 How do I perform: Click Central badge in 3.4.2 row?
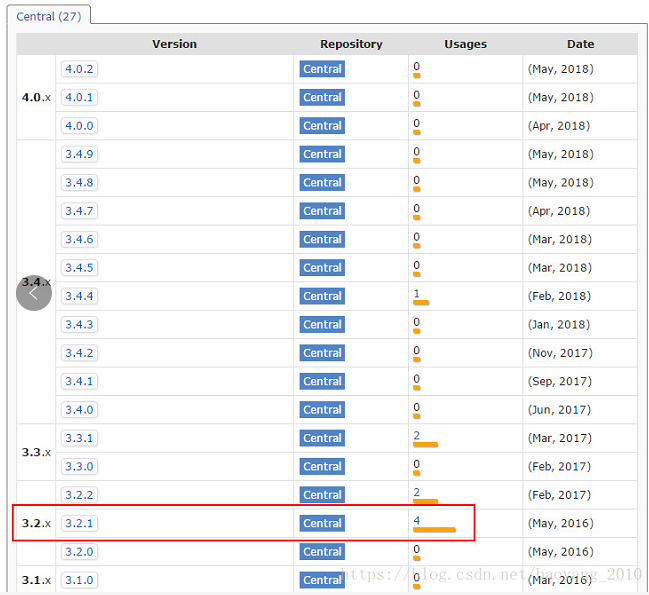322,353
